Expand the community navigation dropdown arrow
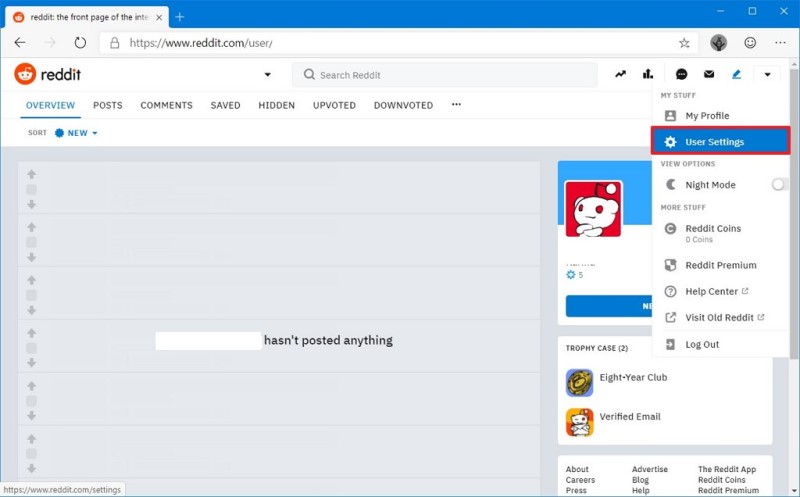Image resolution: width=800 pixels, height=497 pixels. tap(267, 74)
